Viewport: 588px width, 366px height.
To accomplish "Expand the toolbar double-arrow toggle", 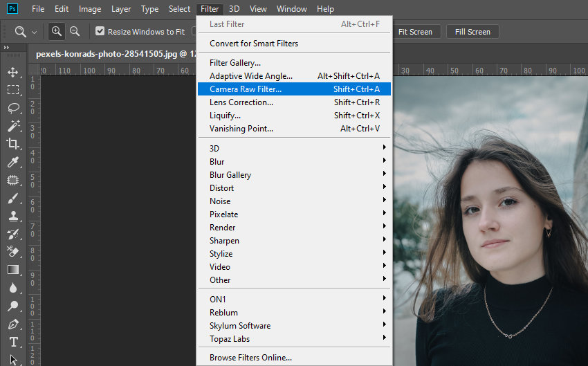I will click(x=6, y=48).
